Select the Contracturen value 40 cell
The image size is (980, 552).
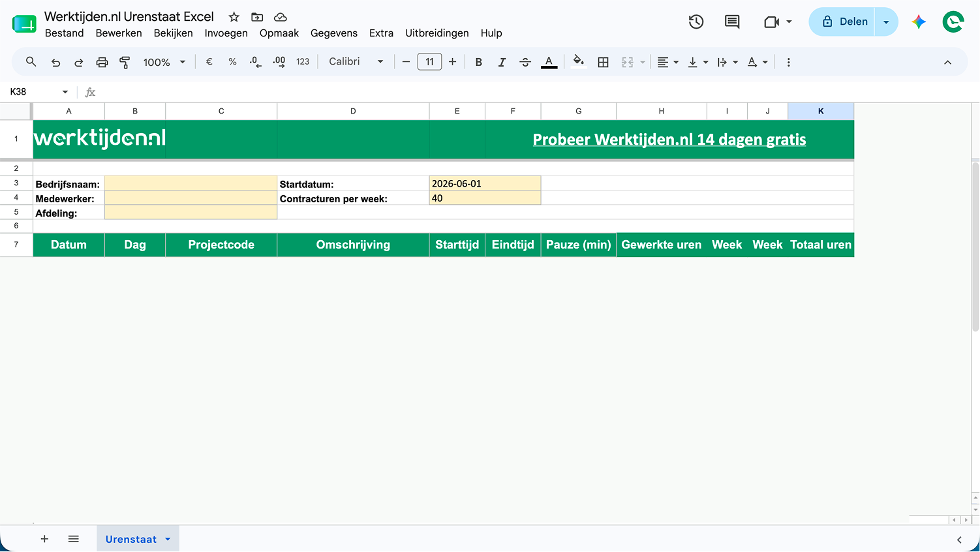coord(485,198)
